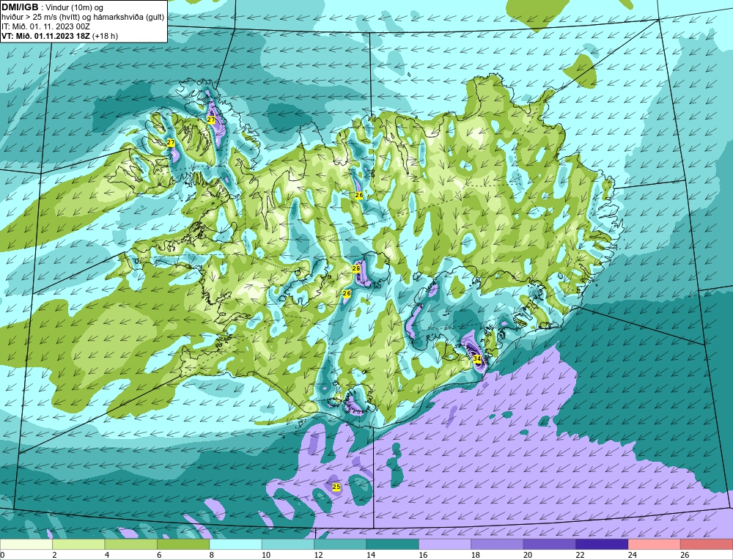Click the 10–12 m/s turquoise legend swatch
733x560 pixels.
tap(288, 545)
